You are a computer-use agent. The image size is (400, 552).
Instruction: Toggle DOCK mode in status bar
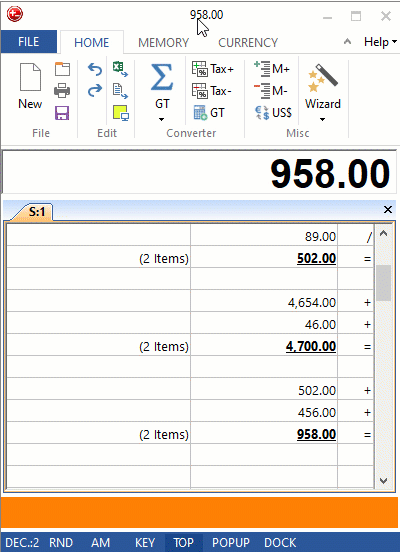(280, 542)
